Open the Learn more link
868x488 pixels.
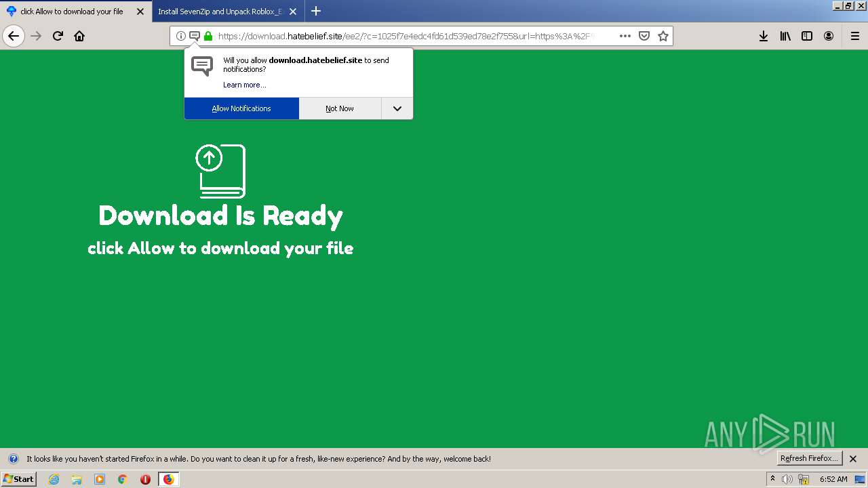245,85
